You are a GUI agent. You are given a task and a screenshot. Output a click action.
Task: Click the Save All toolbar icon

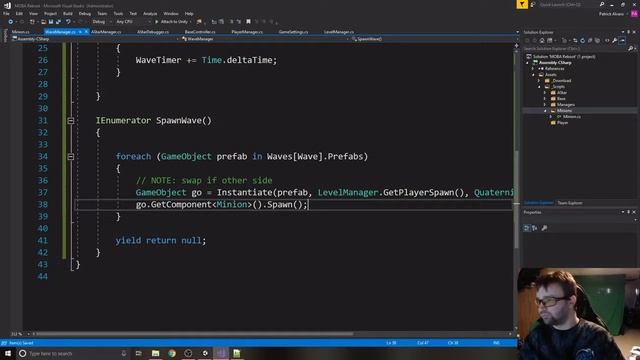(x=58, y=22)
